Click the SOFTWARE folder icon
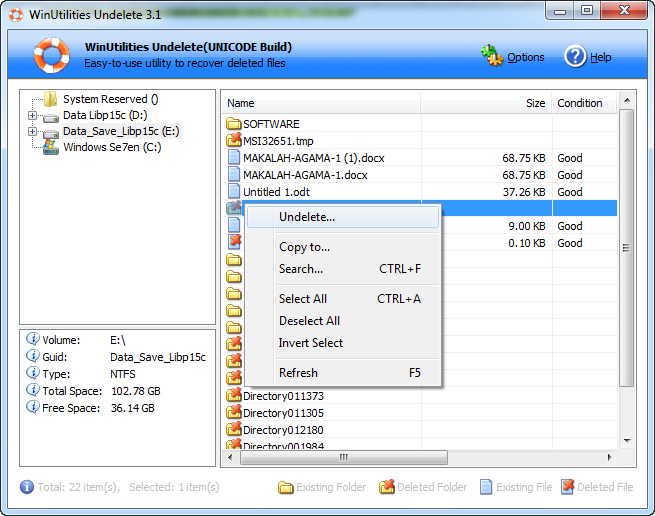The height and width of the screenshot is (516, 655). pos(234,124)
